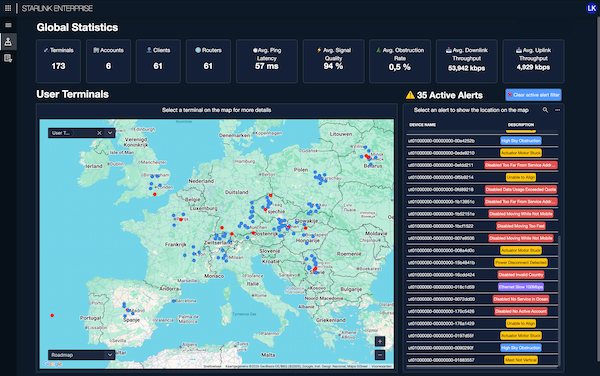Zoom out on the map
This screenshot has width=600, height=376.
pos(380,355)
